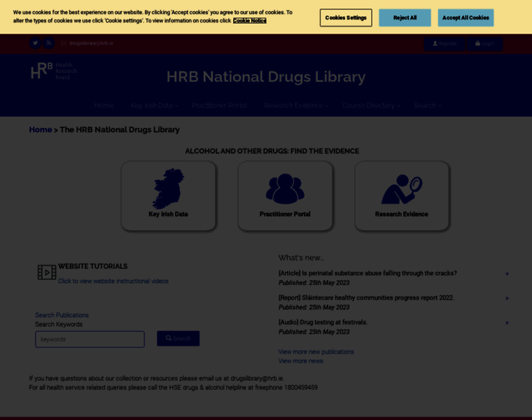
Task: Open article on perinatal substance abuse
Action: [x=367, y=274]
